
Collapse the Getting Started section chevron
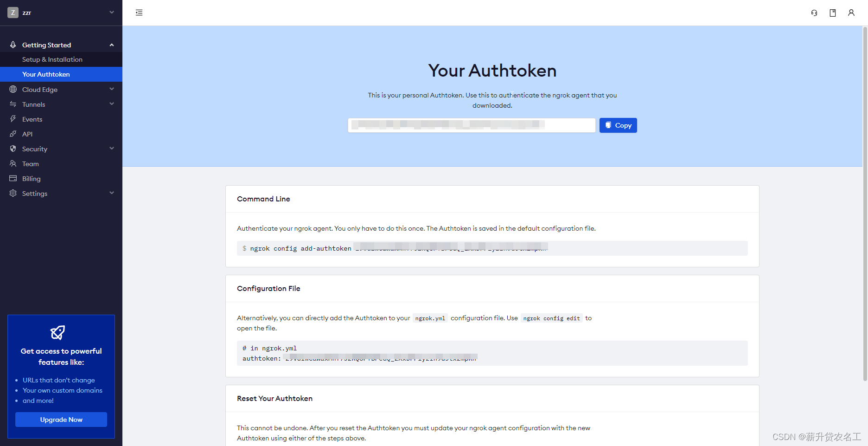pyautogui.click(x=112, y=45)
